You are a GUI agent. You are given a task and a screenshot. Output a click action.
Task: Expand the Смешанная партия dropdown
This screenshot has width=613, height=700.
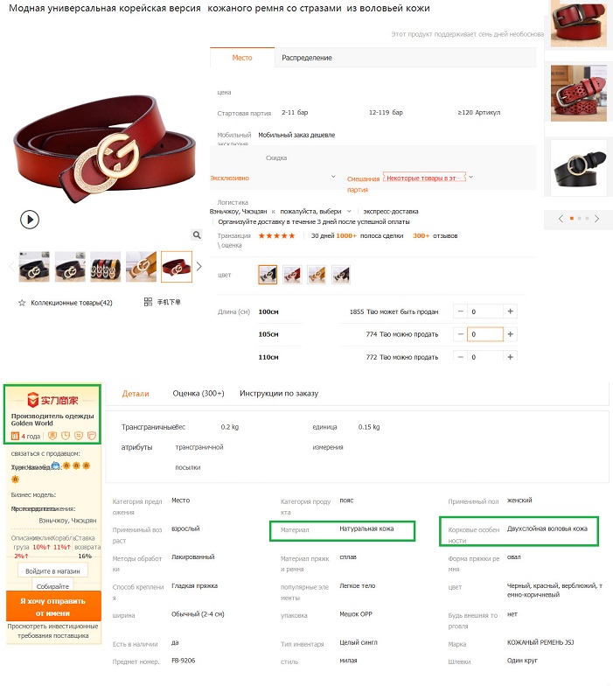[x=470, y=178]
